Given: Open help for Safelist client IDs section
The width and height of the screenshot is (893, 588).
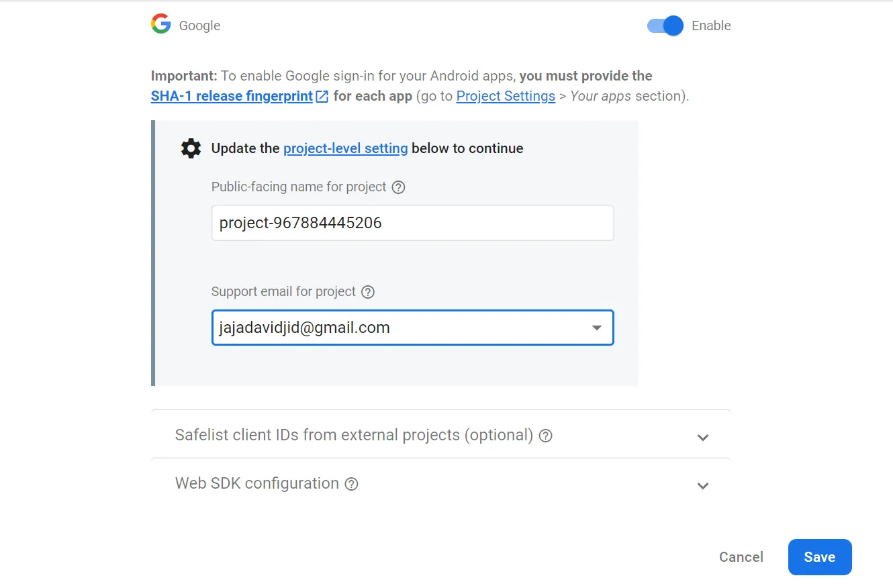Looking at the screenshot, I should pos(545,436).
